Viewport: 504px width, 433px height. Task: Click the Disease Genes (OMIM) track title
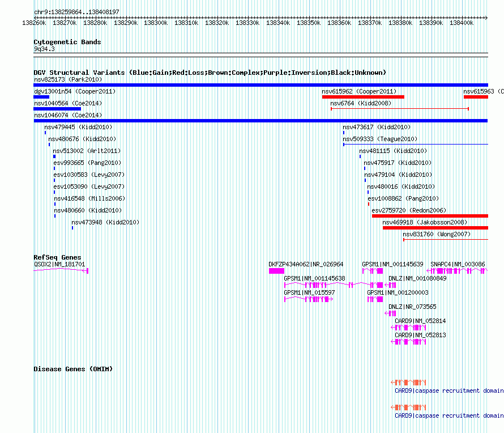coord(73,369)
